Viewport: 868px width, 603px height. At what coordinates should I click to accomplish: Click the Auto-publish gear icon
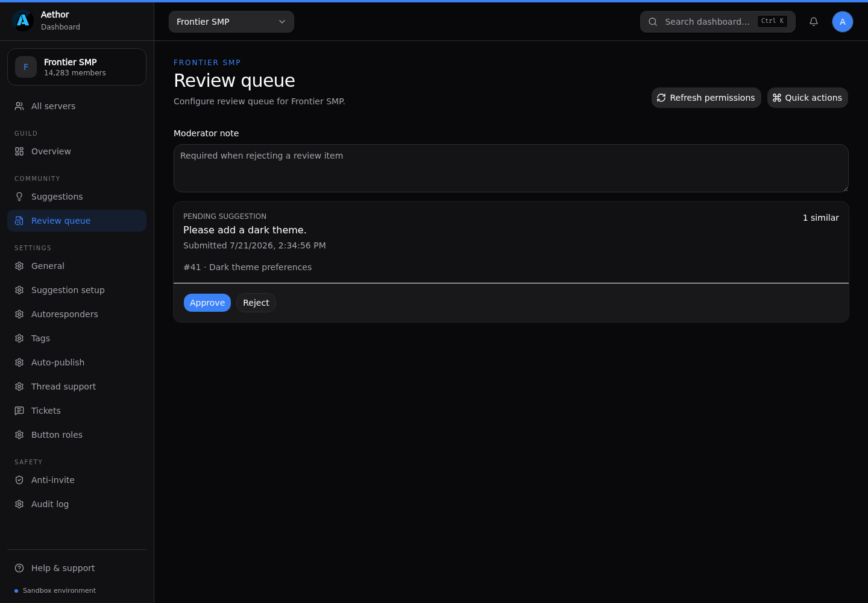pyautogui.click(x=19, y=362)
